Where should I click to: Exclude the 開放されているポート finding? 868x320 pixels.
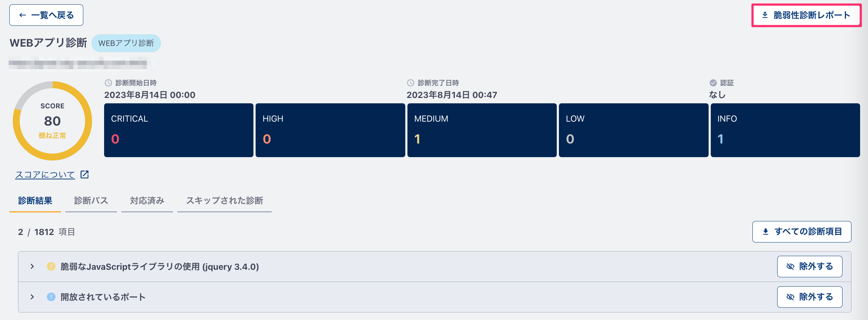tap(809, 297)
